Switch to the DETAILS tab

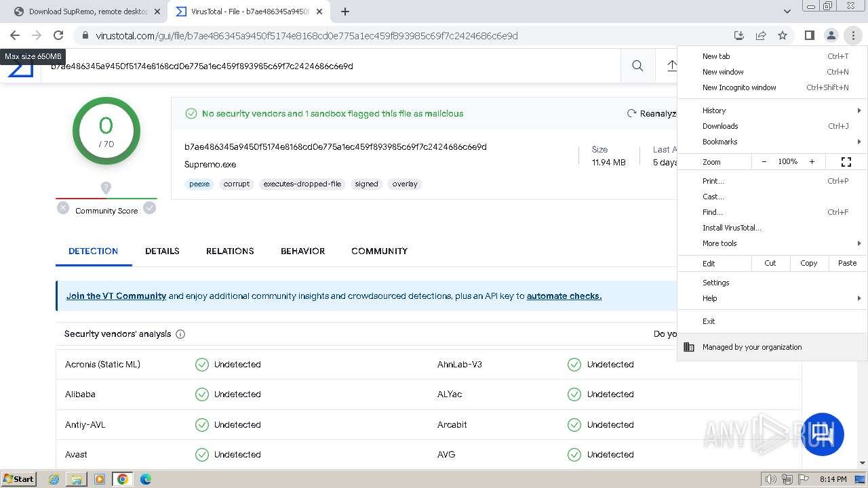pos(162,251)
